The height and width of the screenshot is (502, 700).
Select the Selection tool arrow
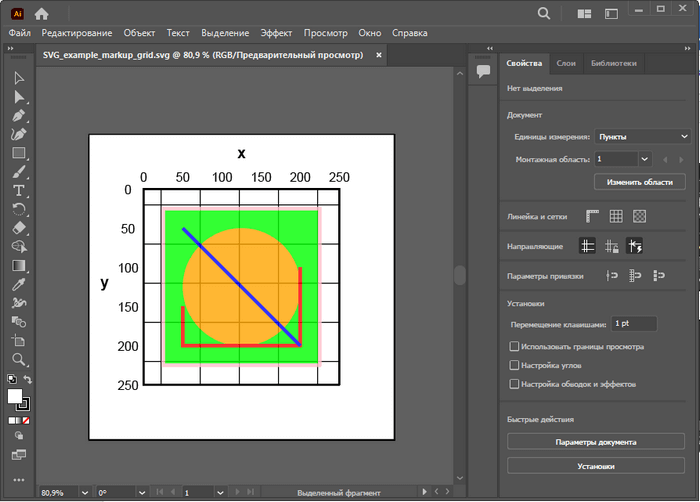pyautogui.click(x=19, y=78)
